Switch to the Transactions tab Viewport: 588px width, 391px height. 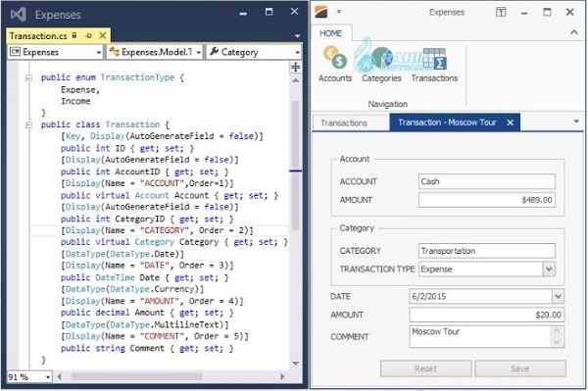[344, 122]
